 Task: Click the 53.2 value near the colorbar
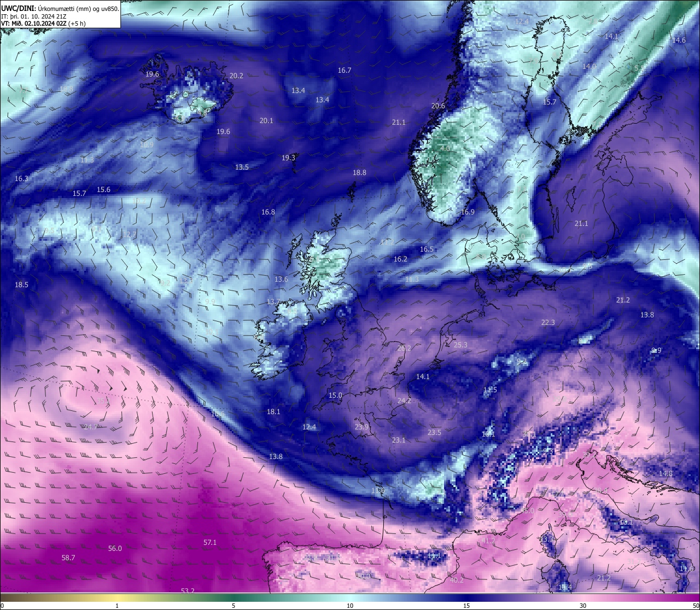tap(188, 590)
